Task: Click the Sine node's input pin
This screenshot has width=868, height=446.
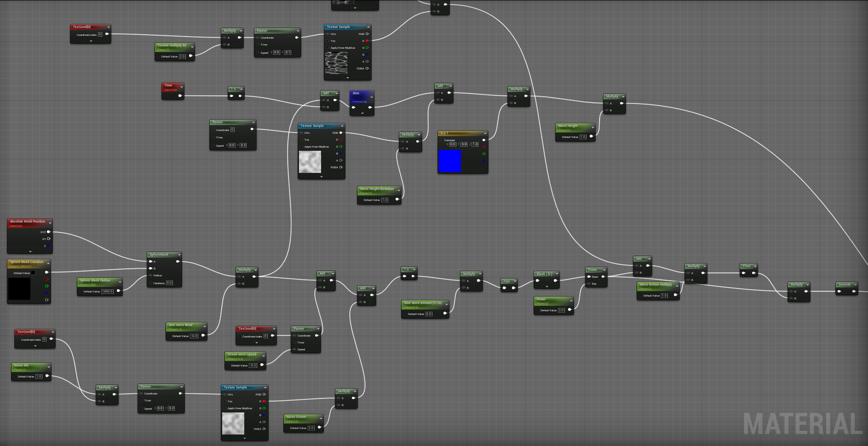Action: click(353, 107)
